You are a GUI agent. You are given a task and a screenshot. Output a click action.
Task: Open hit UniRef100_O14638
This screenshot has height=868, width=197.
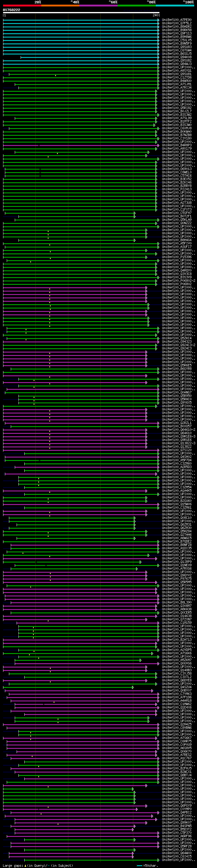(x=177, y=616)
